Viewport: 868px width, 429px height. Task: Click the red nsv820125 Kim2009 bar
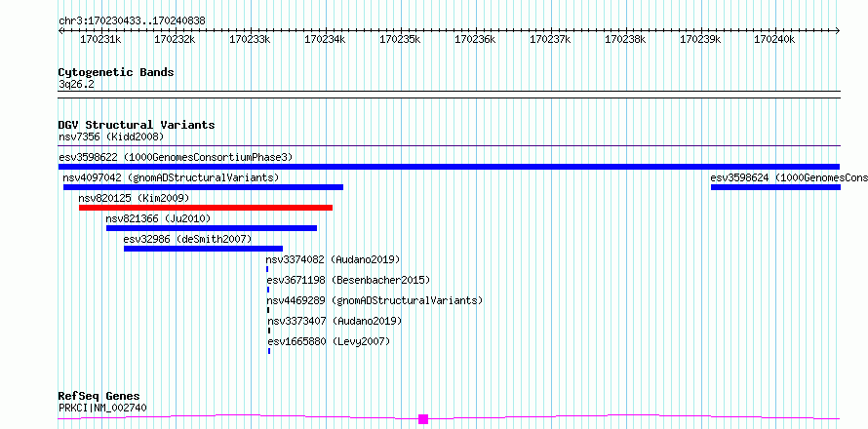point(206,208)
